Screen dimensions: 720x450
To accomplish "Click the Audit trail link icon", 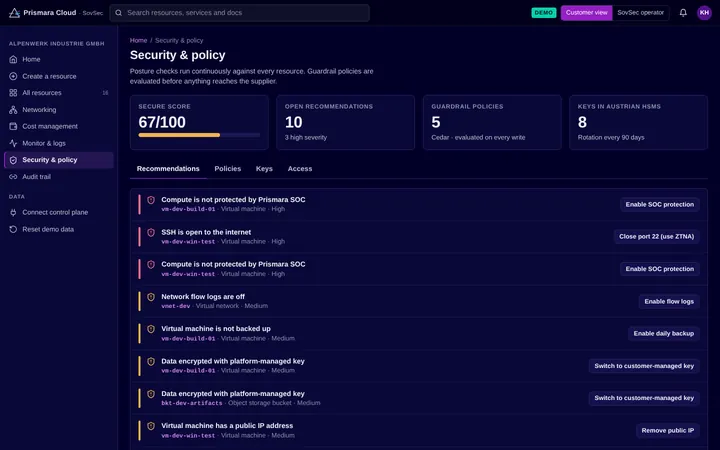I will point(13,177).
